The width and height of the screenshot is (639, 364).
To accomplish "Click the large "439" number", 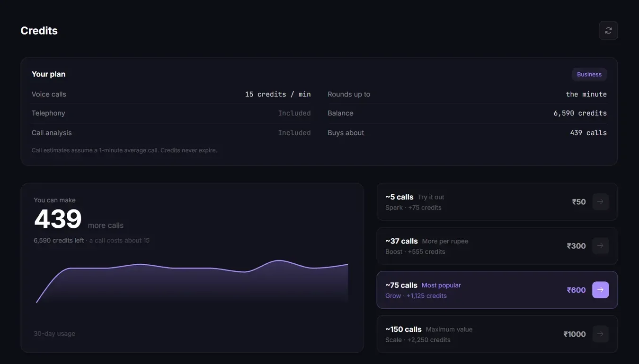I will [58, 219].
